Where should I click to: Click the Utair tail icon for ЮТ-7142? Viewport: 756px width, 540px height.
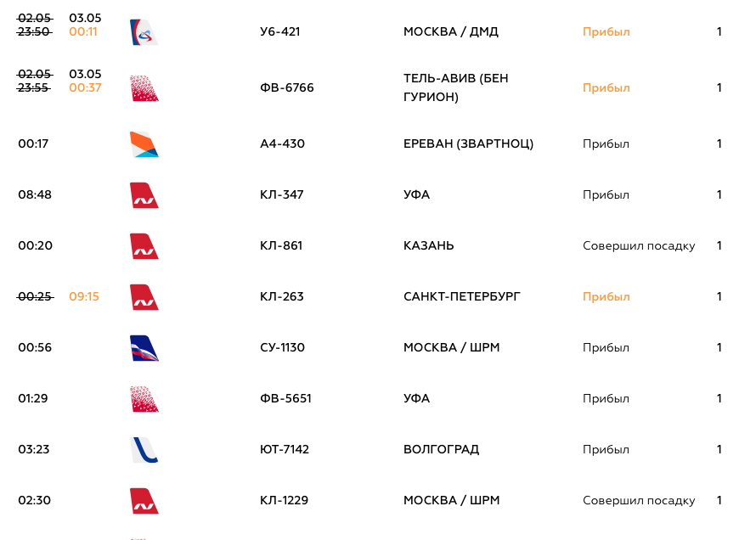click(144, 450)
